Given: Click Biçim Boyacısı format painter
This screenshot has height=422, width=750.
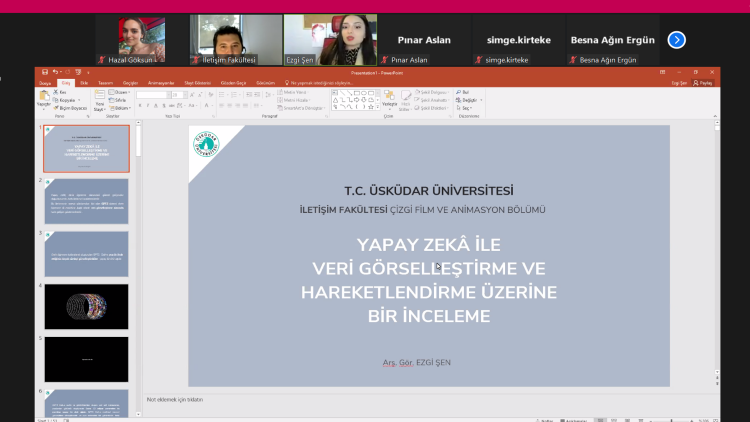Looking at the screenshot, I should [70, 108].
